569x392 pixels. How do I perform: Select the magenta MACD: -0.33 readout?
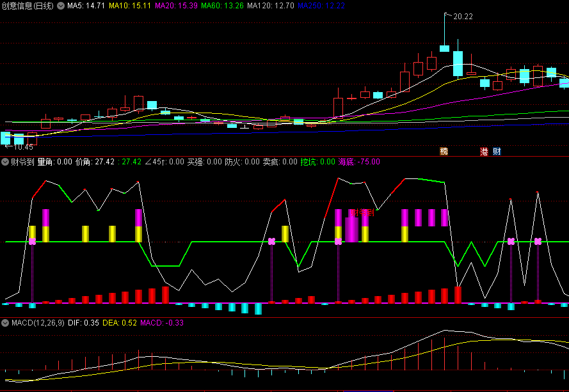[162, 323]
